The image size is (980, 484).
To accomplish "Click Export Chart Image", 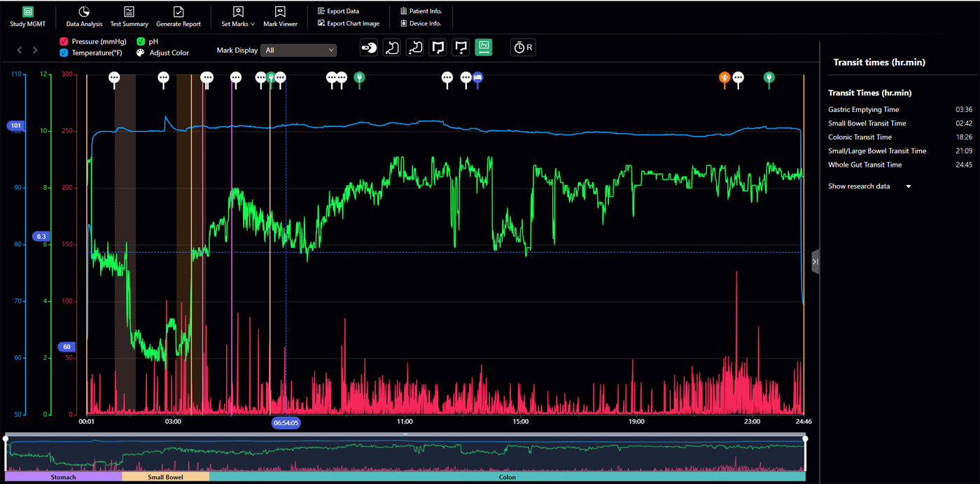I will point(349,24).
